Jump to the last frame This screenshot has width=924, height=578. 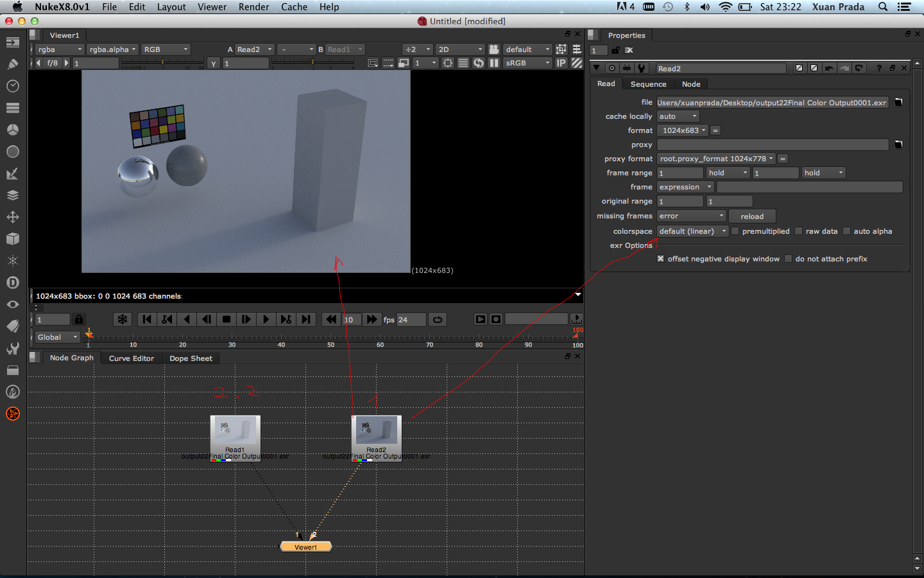click(x=306, y=319)
